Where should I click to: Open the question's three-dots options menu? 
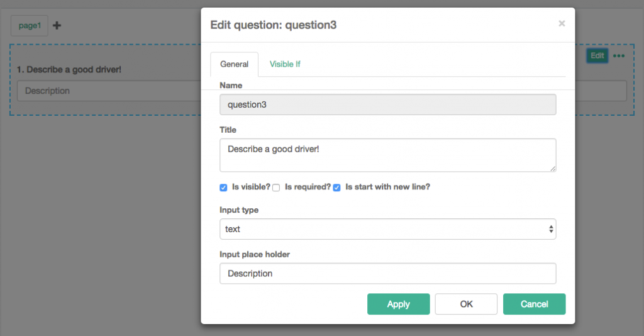pos(619,56)
